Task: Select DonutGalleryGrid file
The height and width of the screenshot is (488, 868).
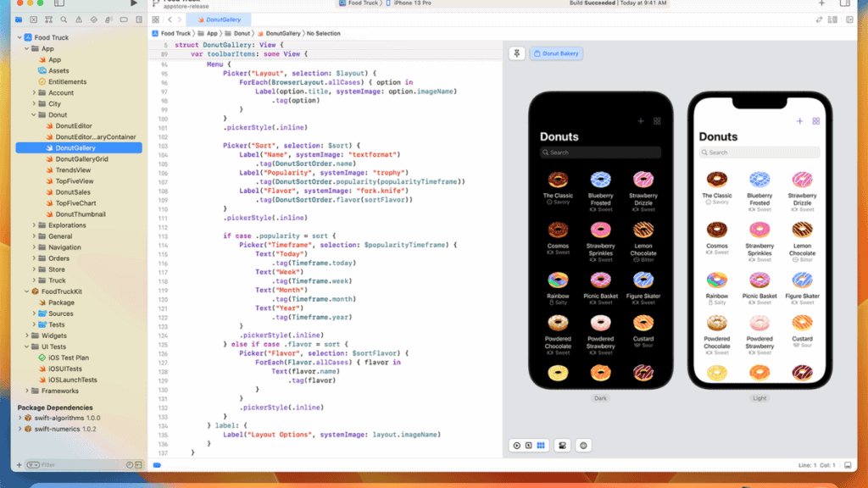Action: click(x=81, y=159)
